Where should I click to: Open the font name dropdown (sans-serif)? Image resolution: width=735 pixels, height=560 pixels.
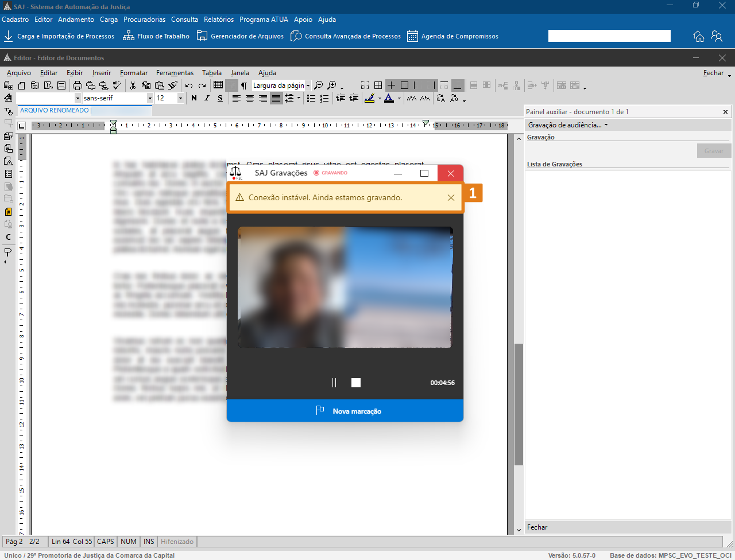[x=150, y=98]
